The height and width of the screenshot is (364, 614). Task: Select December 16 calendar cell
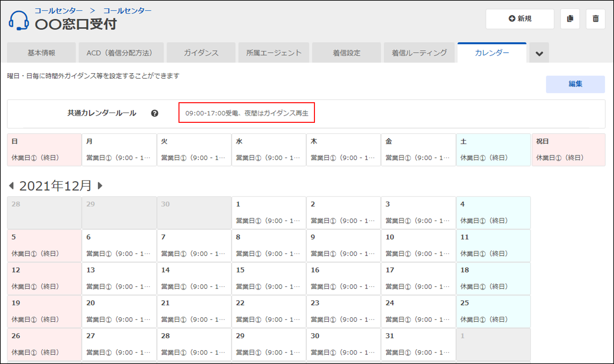(x=344, y=279)
